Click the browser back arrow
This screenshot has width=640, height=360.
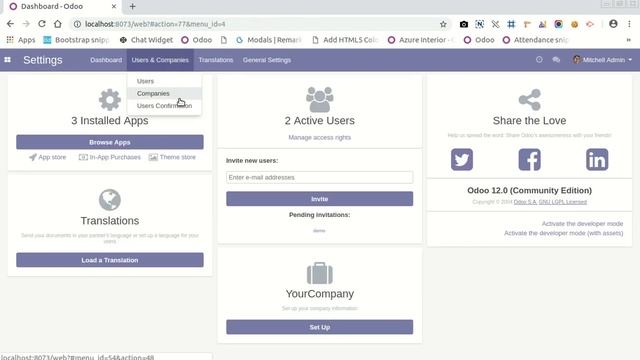click(x=10, y=24)
